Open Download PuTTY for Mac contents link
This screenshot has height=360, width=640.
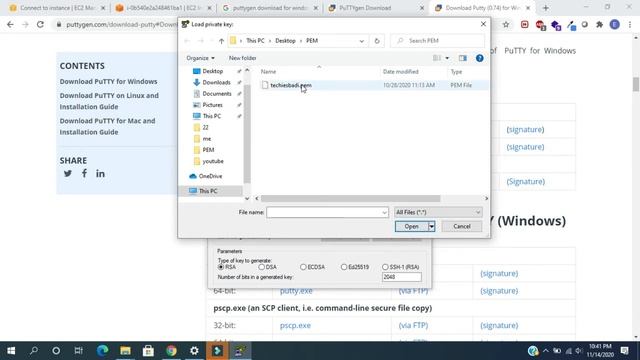tap(107, 127)
